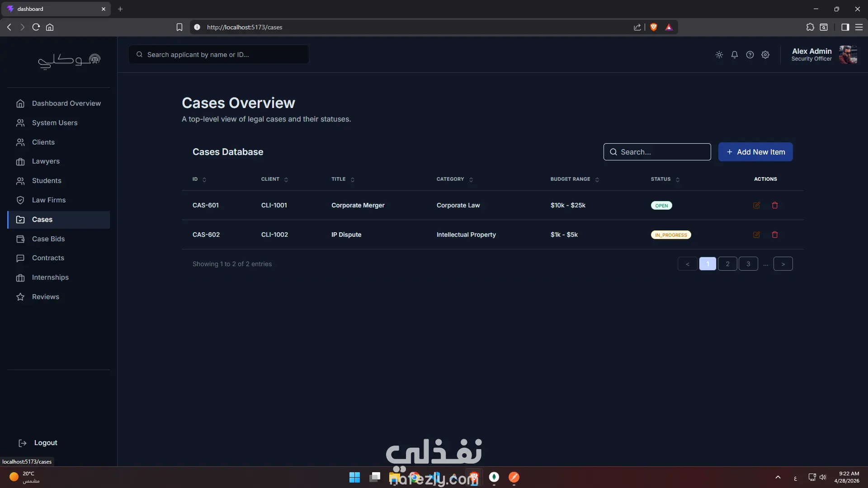This screenshot has width=868, height=488.
Task: Share this page from the address bar
Action: coord(637,27)
